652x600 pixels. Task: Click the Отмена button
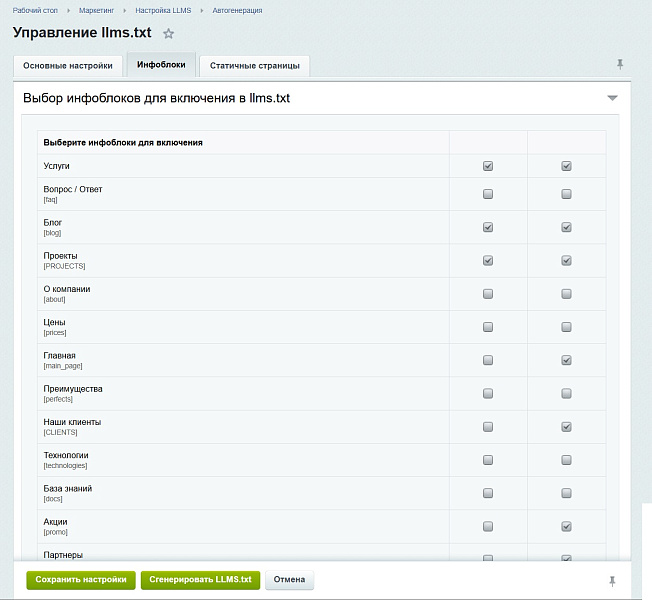click(289, 579)
